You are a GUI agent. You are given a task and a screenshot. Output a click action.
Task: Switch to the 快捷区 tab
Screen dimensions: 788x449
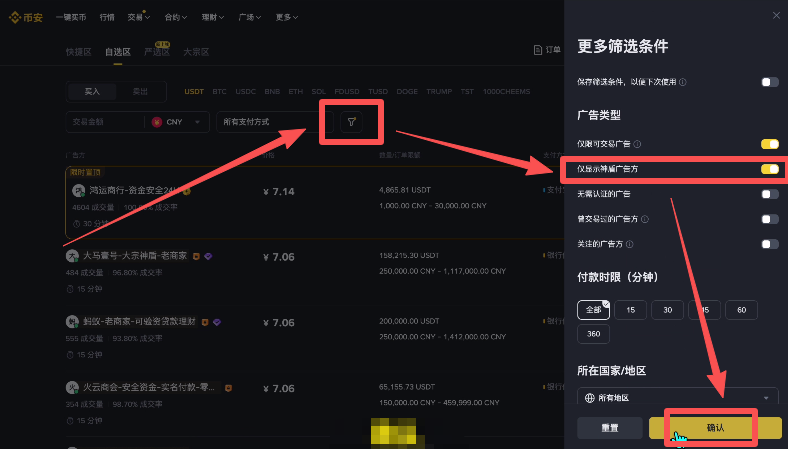[78, 51]
